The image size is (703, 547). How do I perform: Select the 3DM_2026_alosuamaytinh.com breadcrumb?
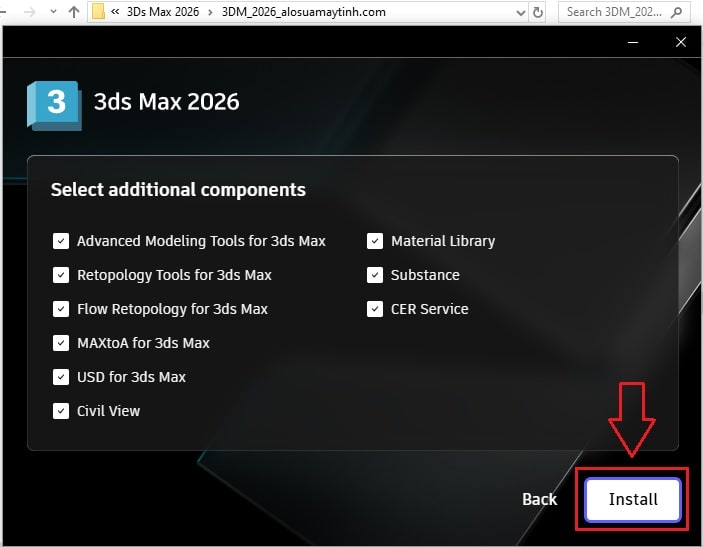tap(304, 12)
